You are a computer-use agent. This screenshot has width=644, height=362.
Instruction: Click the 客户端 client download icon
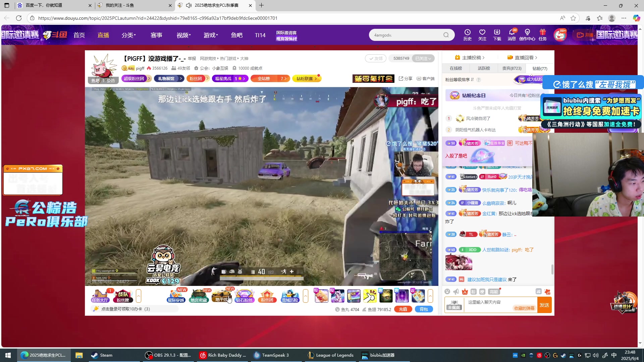click(425, 78)
